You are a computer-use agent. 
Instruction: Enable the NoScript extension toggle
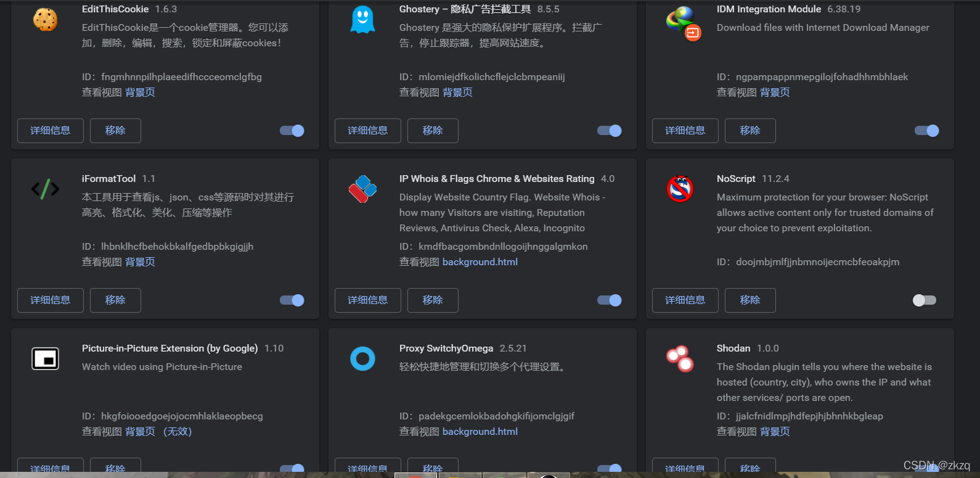(925, 300)
